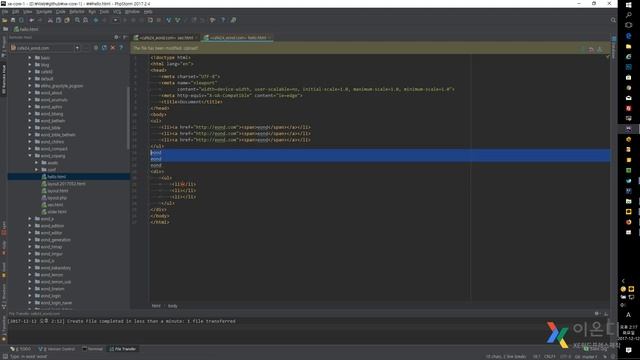Toggle tool window quick-access icon in status bar
The width and height of the screenshot is (640, 360).
(4, 356)
